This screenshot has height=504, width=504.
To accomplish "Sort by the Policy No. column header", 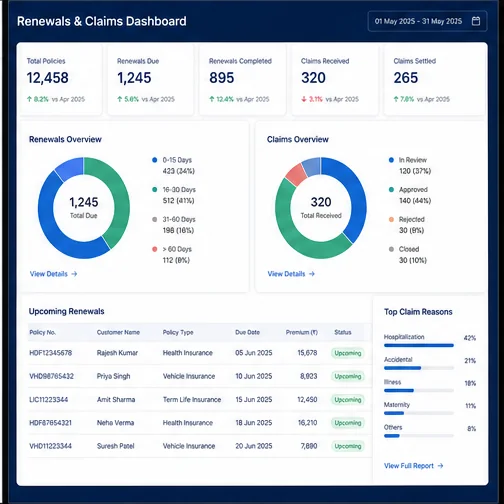I will pyautogui.click(x=42, y=332).
